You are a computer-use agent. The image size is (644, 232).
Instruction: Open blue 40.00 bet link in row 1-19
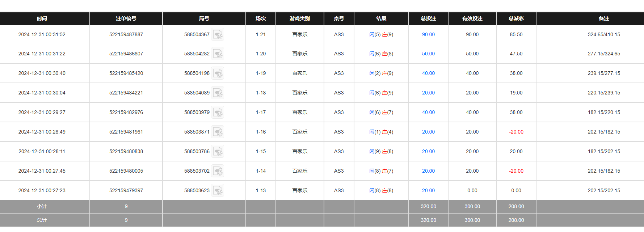pos(428,73)
